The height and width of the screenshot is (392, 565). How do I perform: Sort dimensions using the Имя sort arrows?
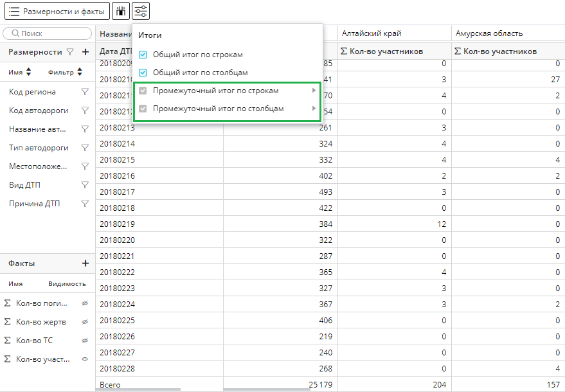(29, 73)
